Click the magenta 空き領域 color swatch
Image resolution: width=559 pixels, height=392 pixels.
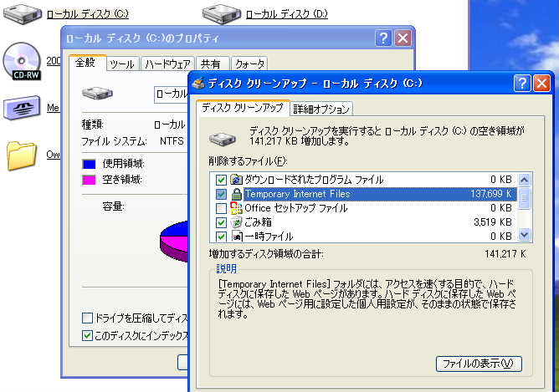(x=90, y=180)
